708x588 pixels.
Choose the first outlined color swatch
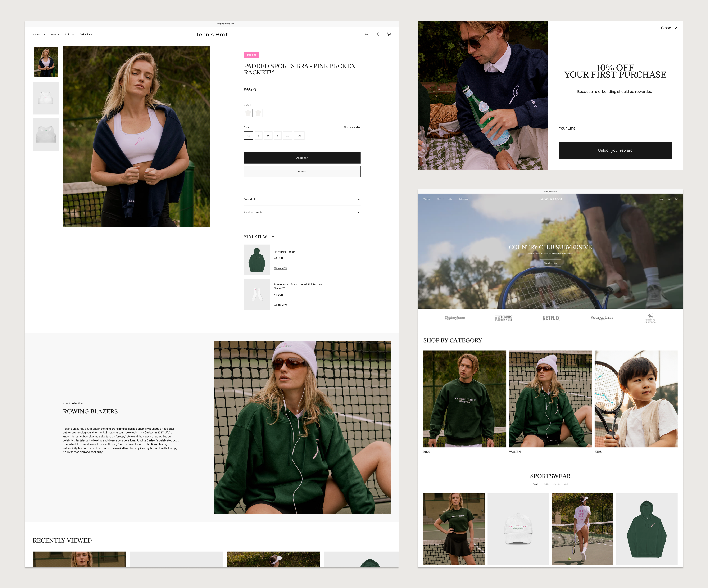click(248, 113)
